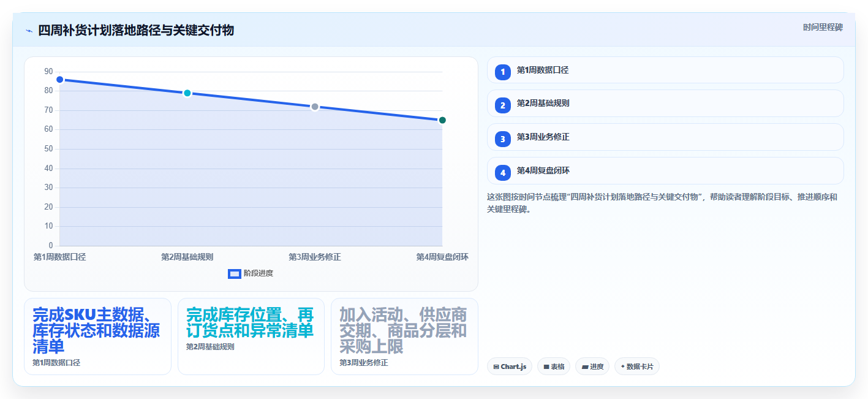The image size is (868, 399).
Task: Click the 进度 tag
Action: point(592,367)
